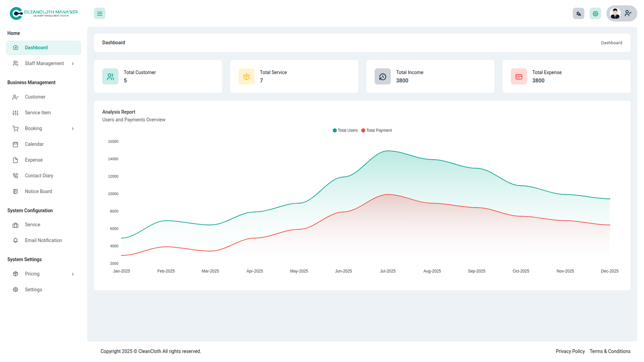
Task: Click the Total Income history icon
Action: click(382, 76)
